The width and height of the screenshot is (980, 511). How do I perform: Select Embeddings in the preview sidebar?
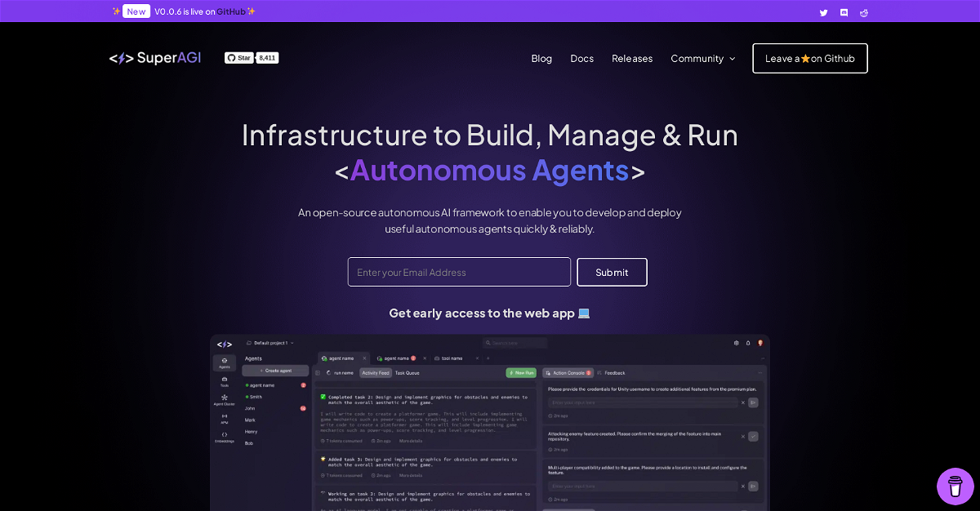(x=225, y=437)
